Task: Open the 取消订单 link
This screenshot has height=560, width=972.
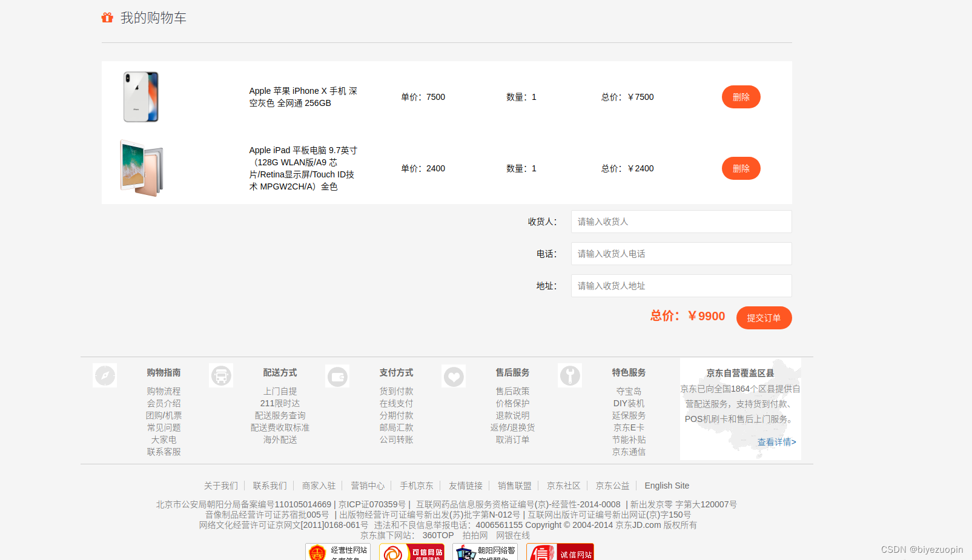Action: click(513, 440)
